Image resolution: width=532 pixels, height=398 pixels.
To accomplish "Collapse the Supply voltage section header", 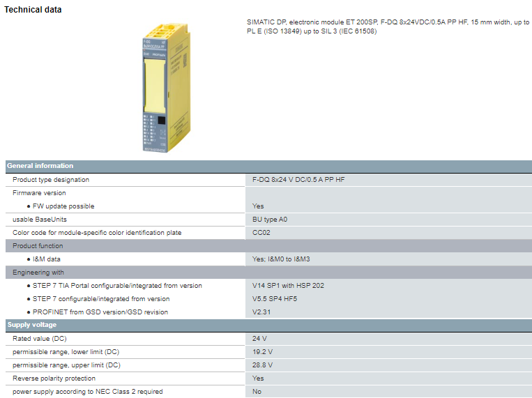I will (32, 325).
